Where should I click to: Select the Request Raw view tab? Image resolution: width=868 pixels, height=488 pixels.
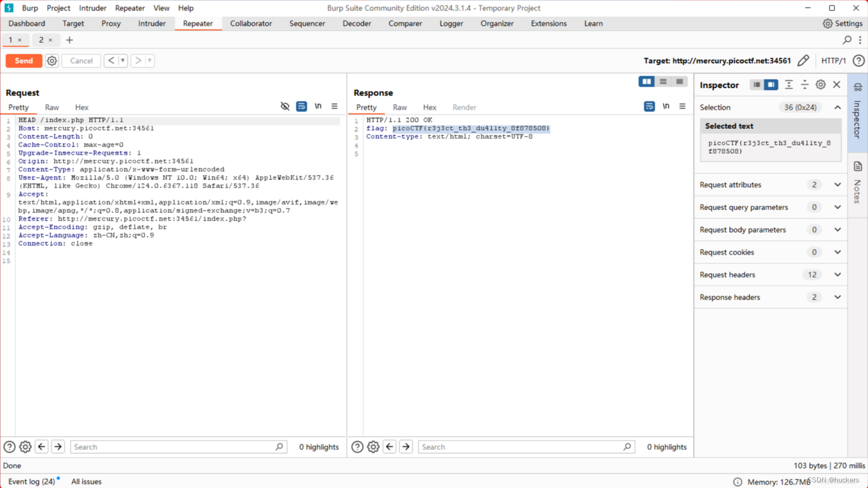coord(52,107)
